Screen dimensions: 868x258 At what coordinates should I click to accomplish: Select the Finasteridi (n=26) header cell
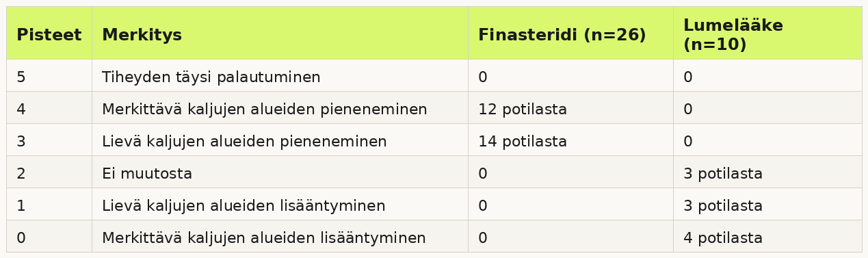coord(570,33)
